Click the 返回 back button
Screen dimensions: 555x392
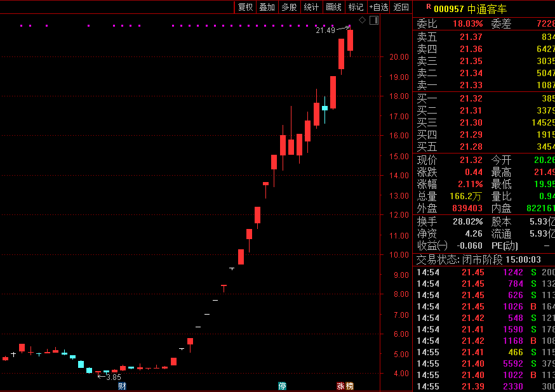pos(401,7)
